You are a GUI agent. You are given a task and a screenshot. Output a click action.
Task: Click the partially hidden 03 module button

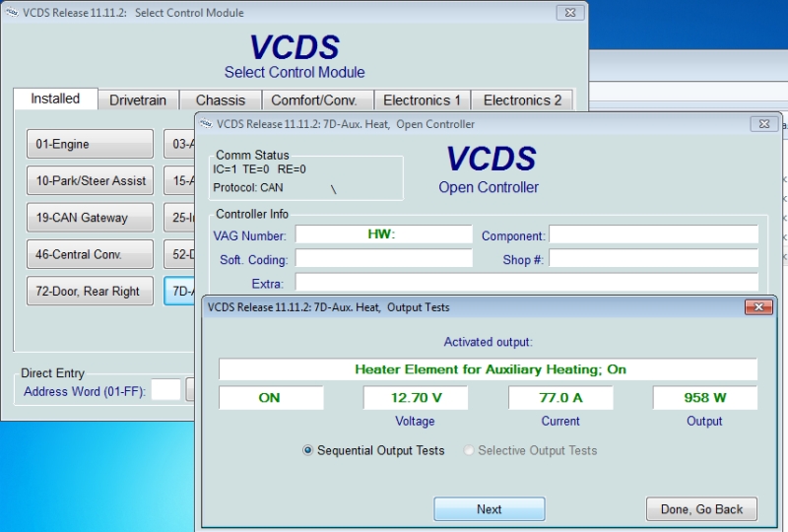pos(179,144)
